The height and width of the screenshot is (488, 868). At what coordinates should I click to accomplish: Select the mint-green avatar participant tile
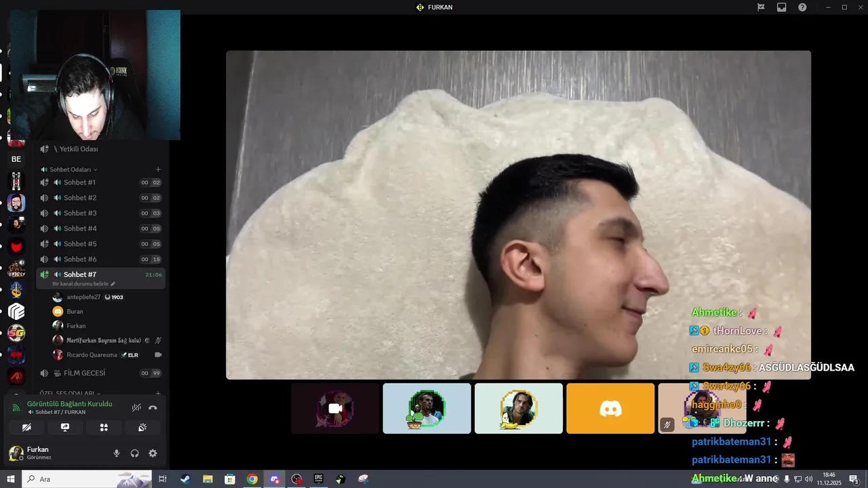coord(519,408)
